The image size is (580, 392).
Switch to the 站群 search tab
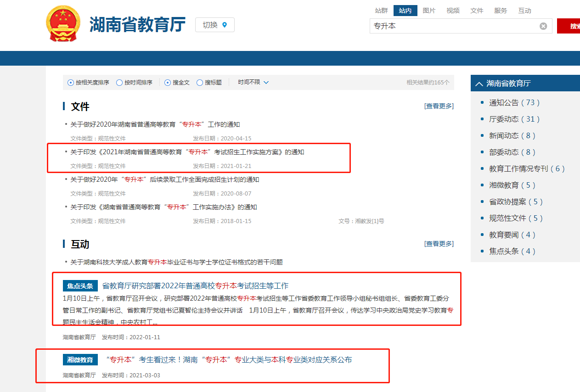[x=381, y=11]
